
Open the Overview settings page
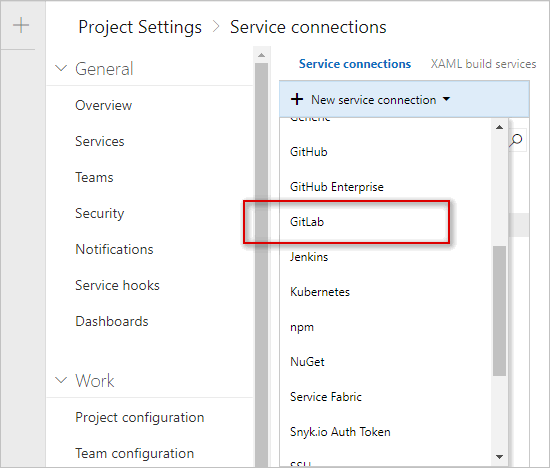[103, 105]
